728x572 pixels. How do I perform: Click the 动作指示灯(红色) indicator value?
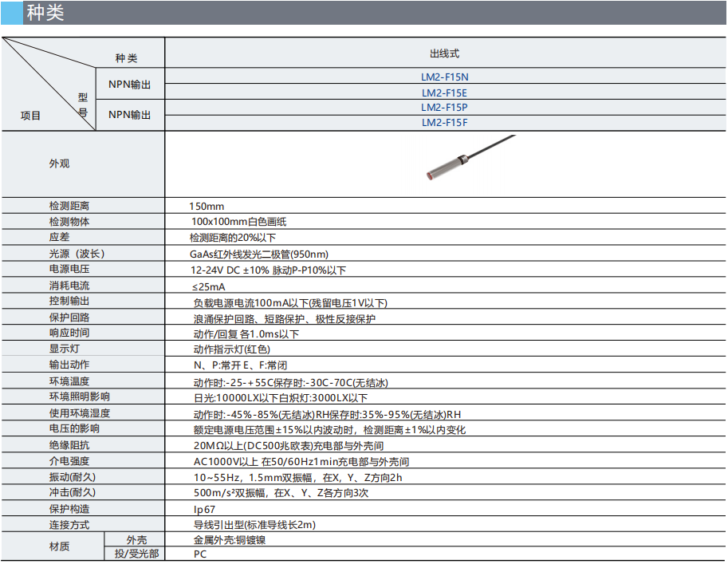(232, 349)
